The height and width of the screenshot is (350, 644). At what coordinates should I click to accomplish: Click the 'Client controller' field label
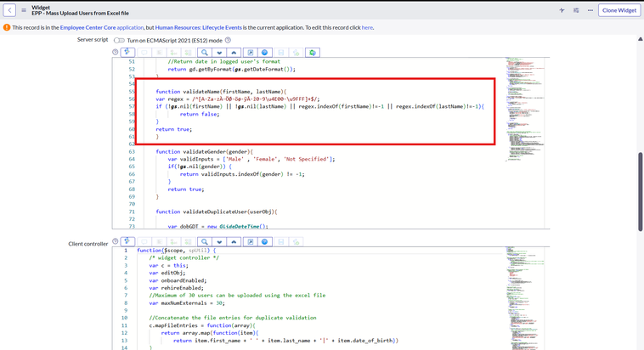tap(88, 244)
